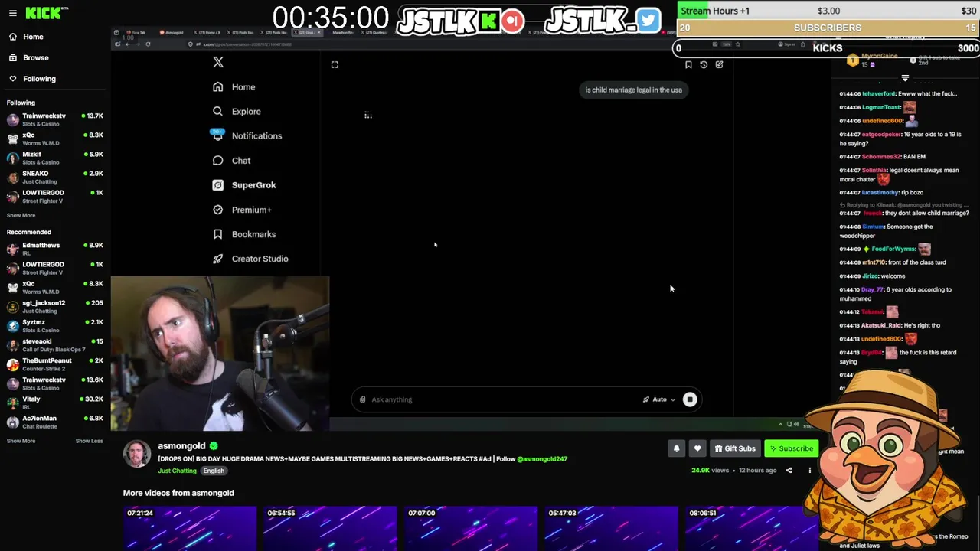Select the English language tag

click(x=214, y=471)
